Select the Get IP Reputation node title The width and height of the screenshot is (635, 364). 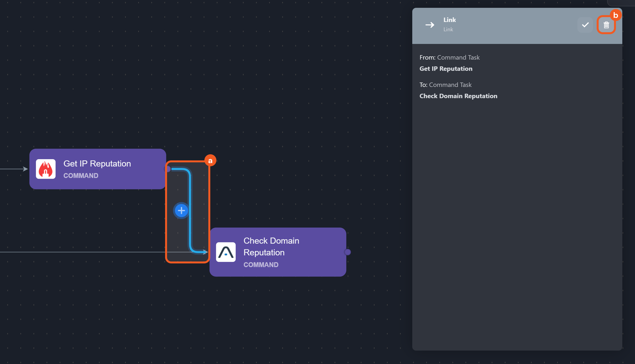coord(97,164)
